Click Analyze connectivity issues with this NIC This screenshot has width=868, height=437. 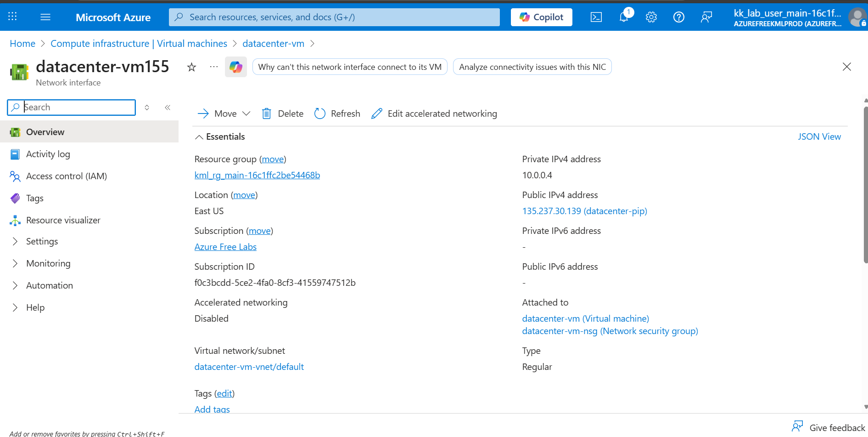pyautogui.click(x=532, y=67)
